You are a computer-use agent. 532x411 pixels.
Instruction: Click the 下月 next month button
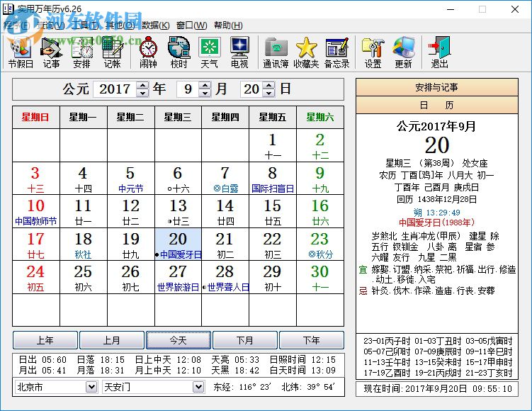[x=245, y=340]
